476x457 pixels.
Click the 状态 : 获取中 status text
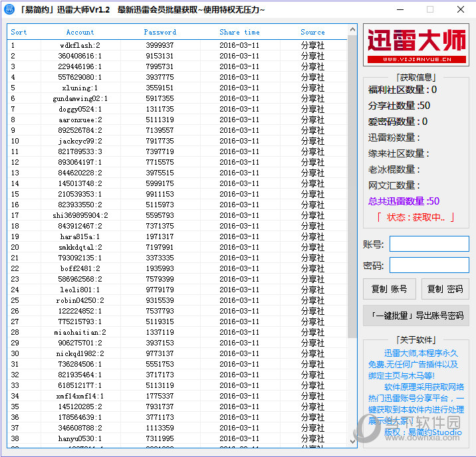coord(416,217)
